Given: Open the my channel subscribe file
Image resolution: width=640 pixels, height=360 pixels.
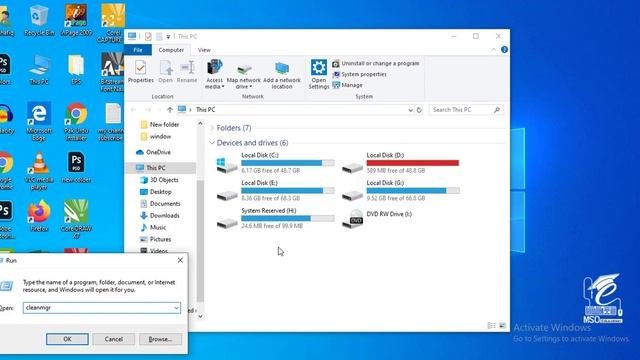Looking at the screenshot, I should click(x=112, y=121).
